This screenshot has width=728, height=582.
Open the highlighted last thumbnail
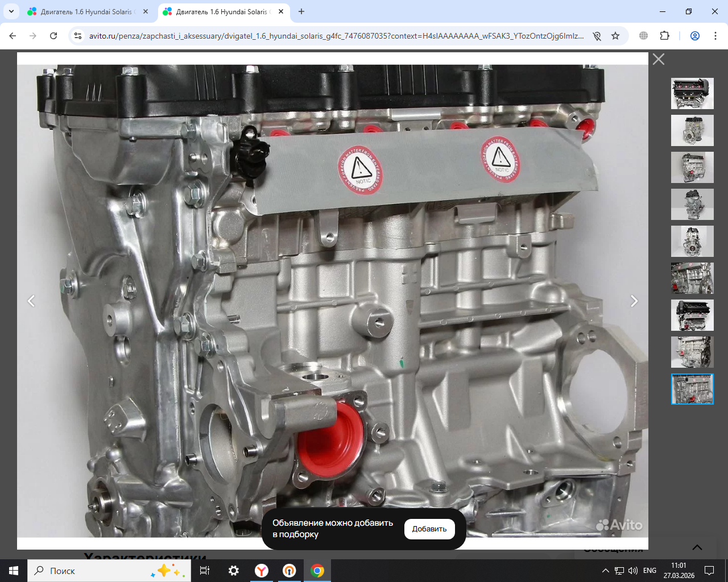(x=692, y=389)
